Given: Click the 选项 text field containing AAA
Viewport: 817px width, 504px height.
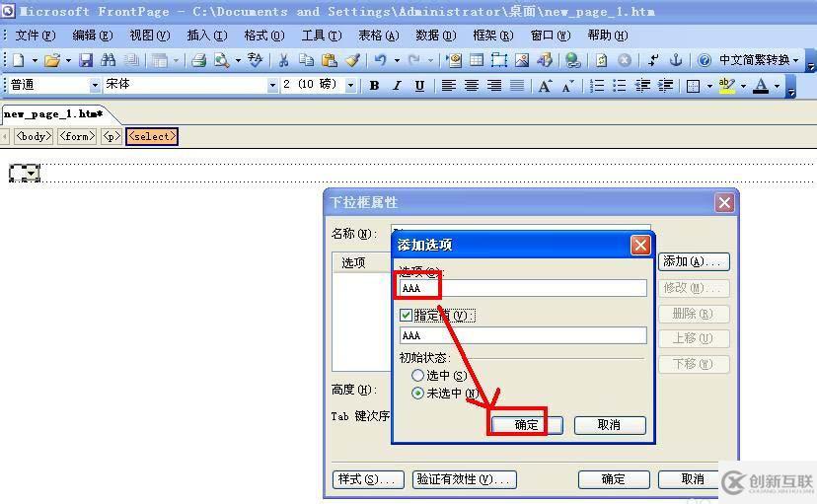Looking at the screenshot, I should pos(523,288).
